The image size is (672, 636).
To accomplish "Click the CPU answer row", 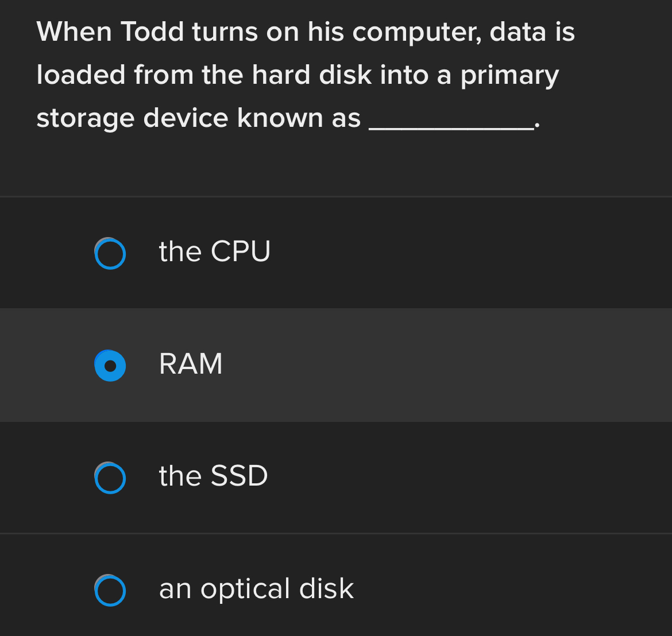I will pos(336,253).
